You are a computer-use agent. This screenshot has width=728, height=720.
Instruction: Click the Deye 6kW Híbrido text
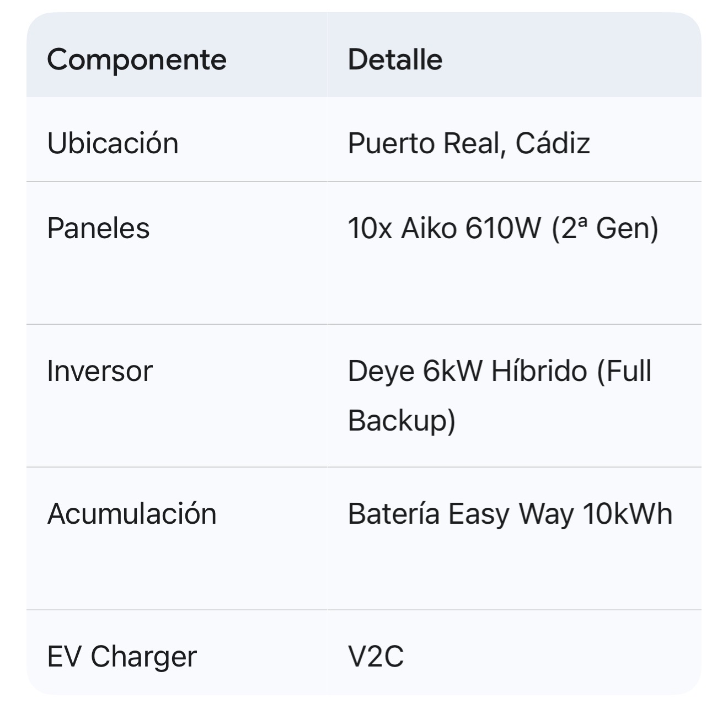[468, 370]
